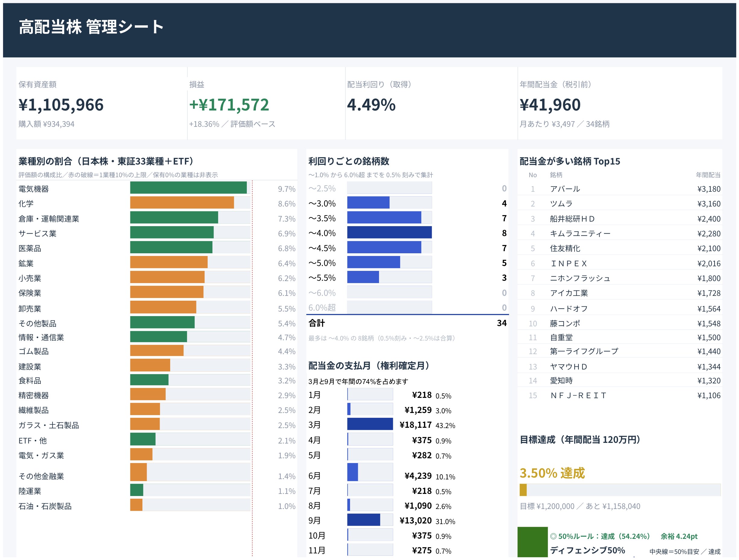Click the green bar for 電気機器
Viewport: 739px width, 560px height.
coord(188,187)
